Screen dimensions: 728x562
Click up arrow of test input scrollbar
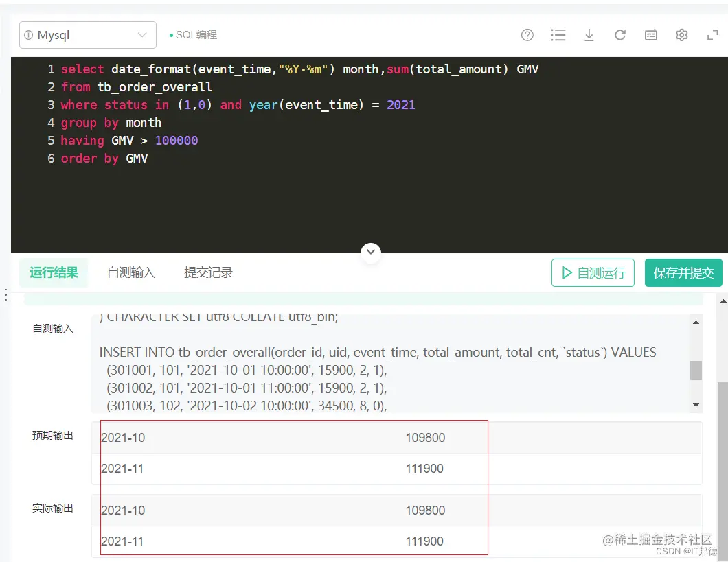tap(696, 323)
